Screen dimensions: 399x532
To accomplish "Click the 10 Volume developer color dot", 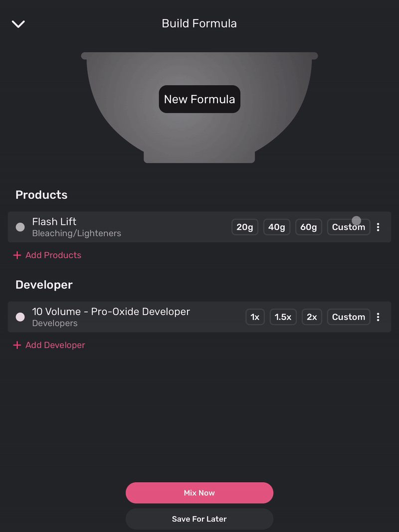I will click(20, 317).
